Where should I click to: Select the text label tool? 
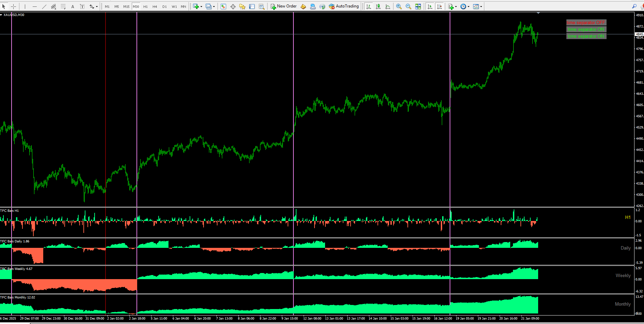(x=82, y=6)
